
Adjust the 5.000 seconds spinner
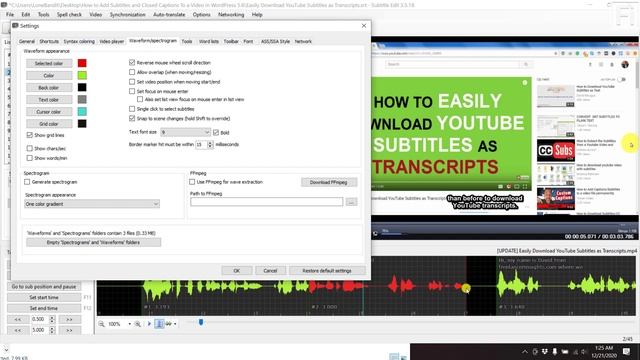pyautogui.click(x=52, y=330)
